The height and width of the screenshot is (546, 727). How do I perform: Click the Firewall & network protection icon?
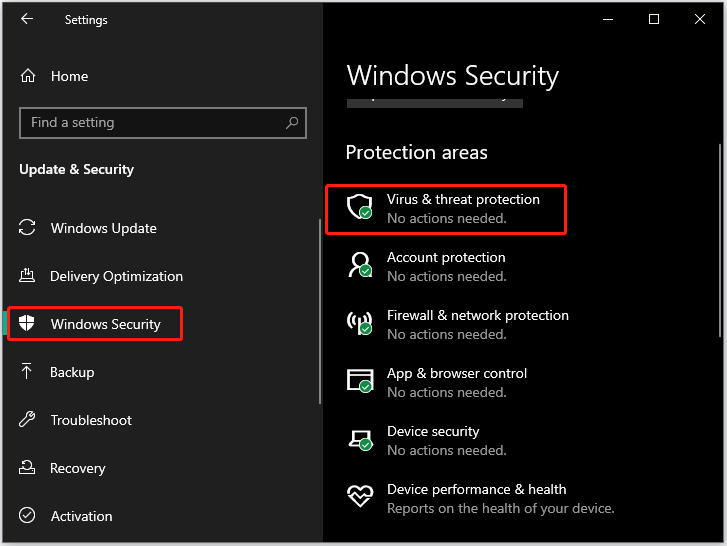click(359, 323)
